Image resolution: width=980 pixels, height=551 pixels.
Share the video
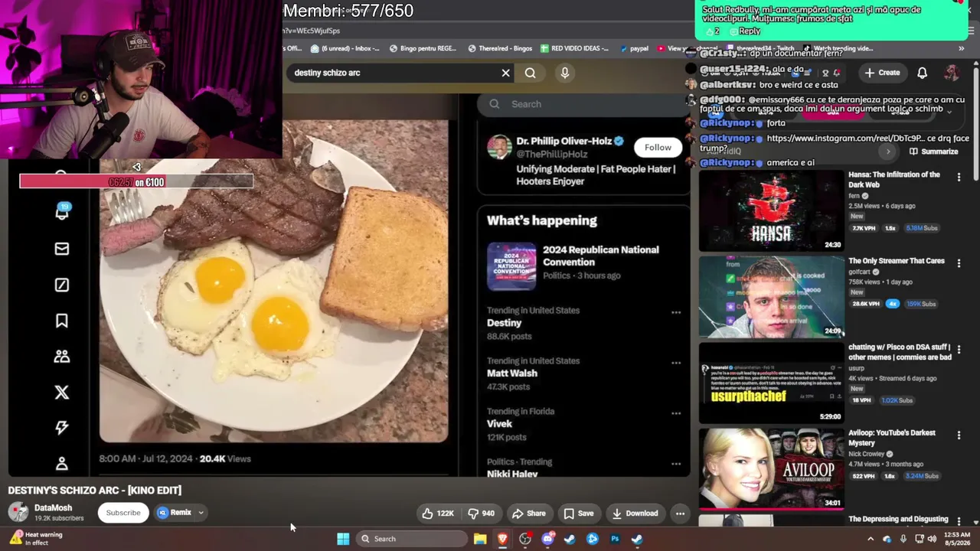click(529, 514)
